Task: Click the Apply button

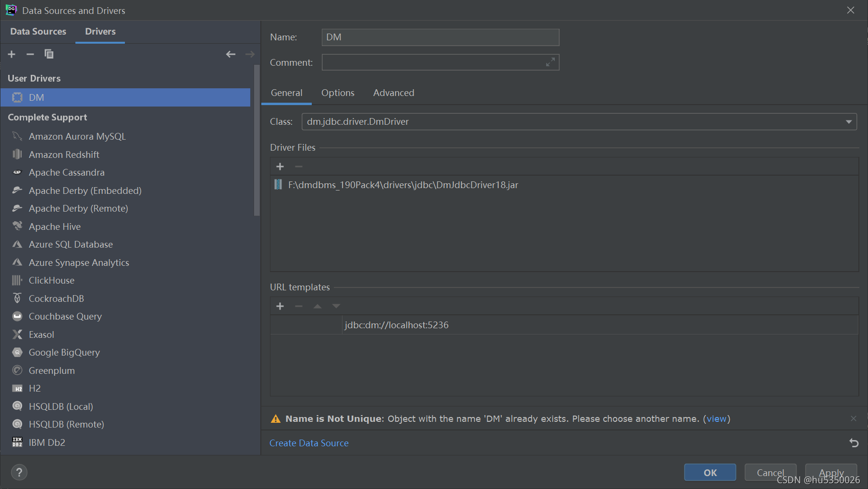Action: click(831, 473)
